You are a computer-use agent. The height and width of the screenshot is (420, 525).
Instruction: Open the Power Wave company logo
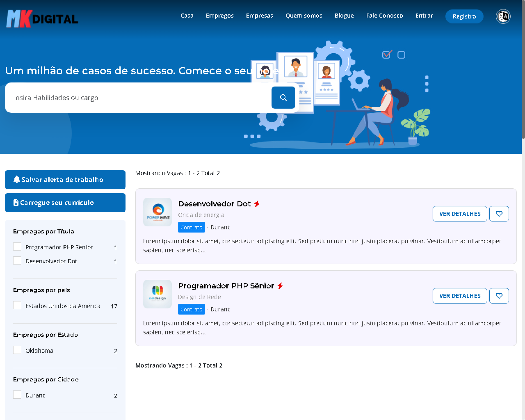157,212
